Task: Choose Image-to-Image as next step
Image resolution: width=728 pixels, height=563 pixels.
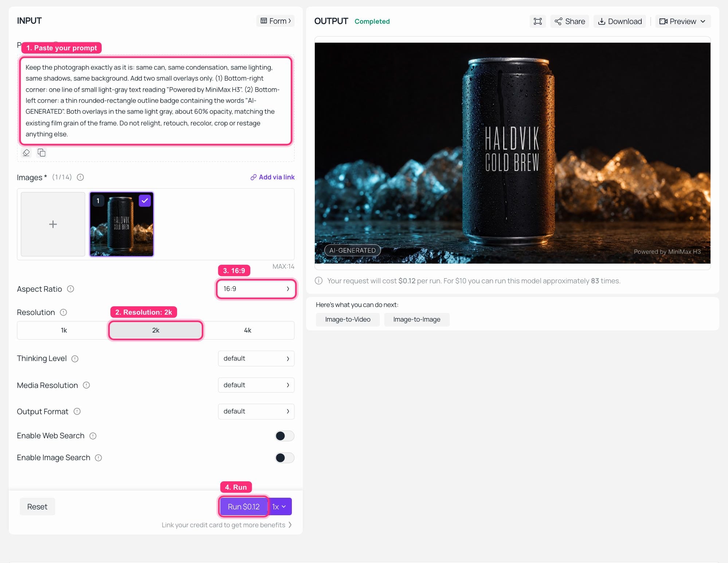Action: pos(417,319)
